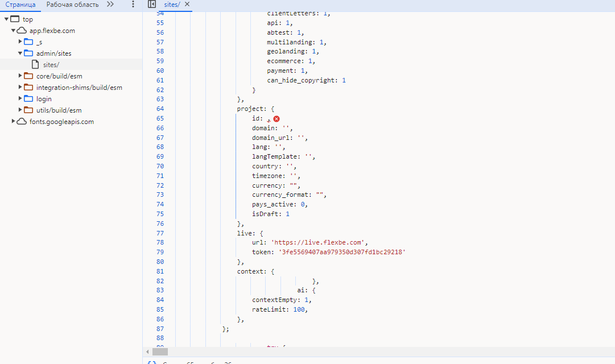Select integration-shims/build/esm folder in tree
This screenshot has height=364, width=615.
click(x=79, y=88)
